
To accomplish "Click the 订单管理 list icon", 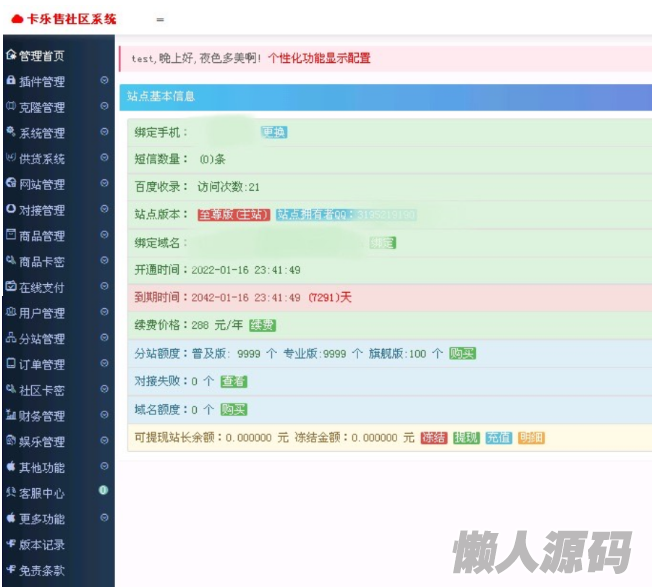I will pyautogui.click(x=11, y=363).
